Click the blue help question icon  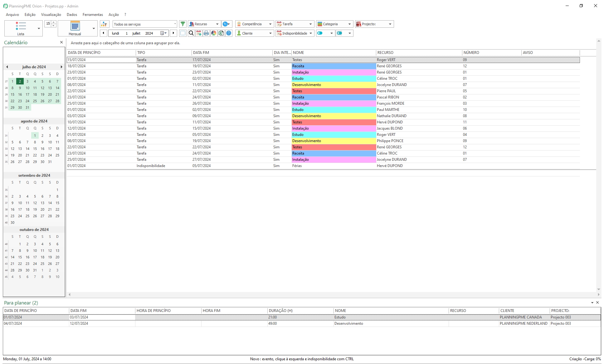pos(229,33)
